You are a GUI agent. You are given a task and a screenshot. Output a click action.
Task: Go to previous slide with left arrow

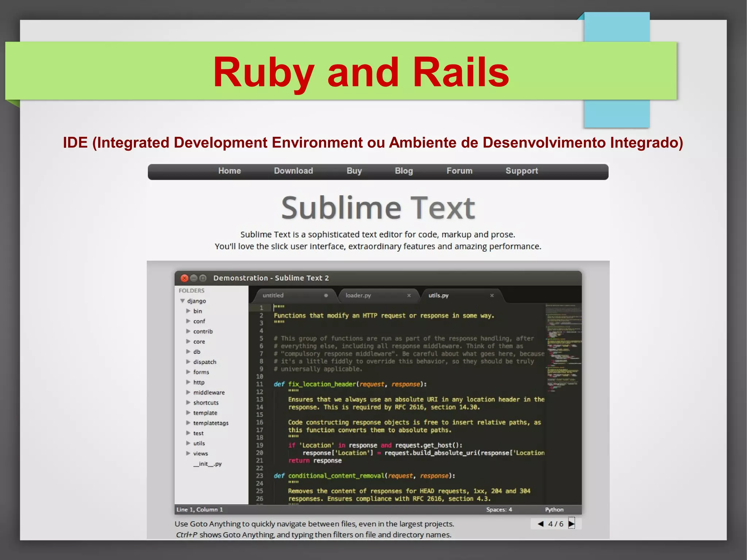[541, 524]
